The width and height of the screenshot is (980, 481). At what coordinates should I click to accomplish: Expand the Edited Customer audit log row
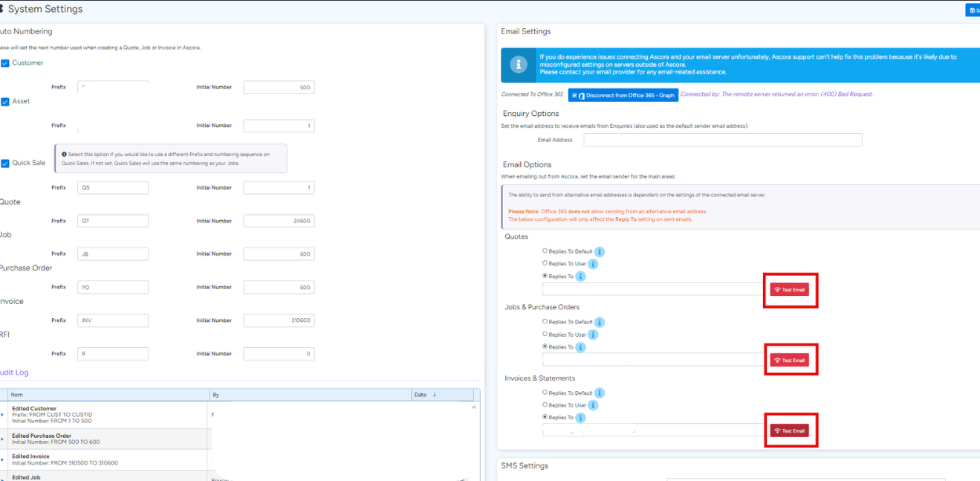(2, 415)
